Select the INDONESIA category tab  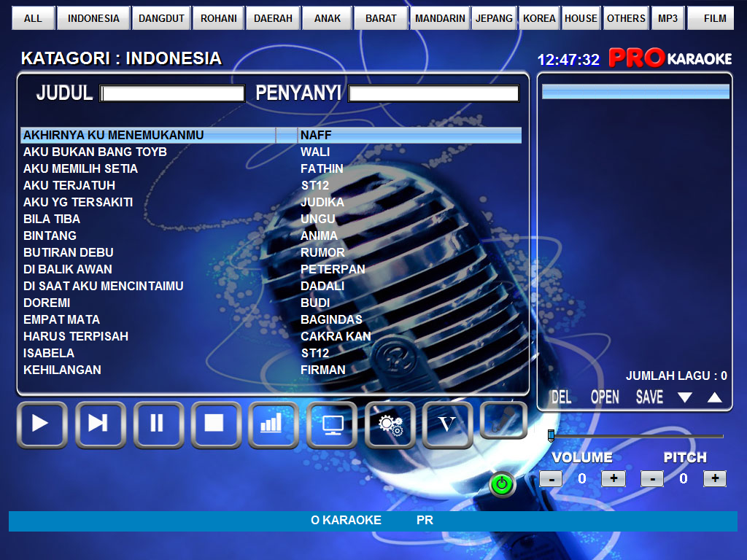point(93,18)
